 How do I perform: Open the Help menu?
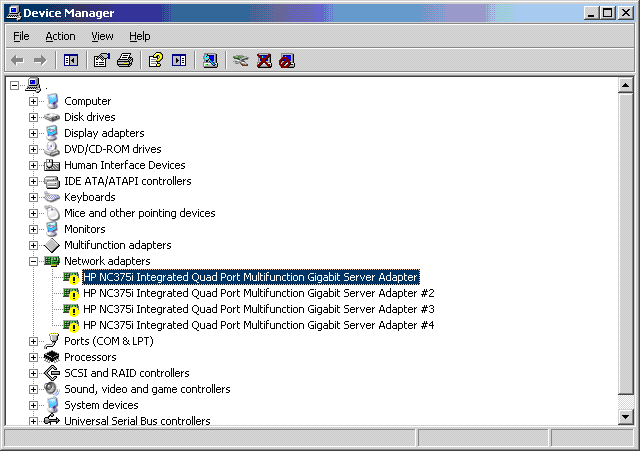click(x=140, y=36)
